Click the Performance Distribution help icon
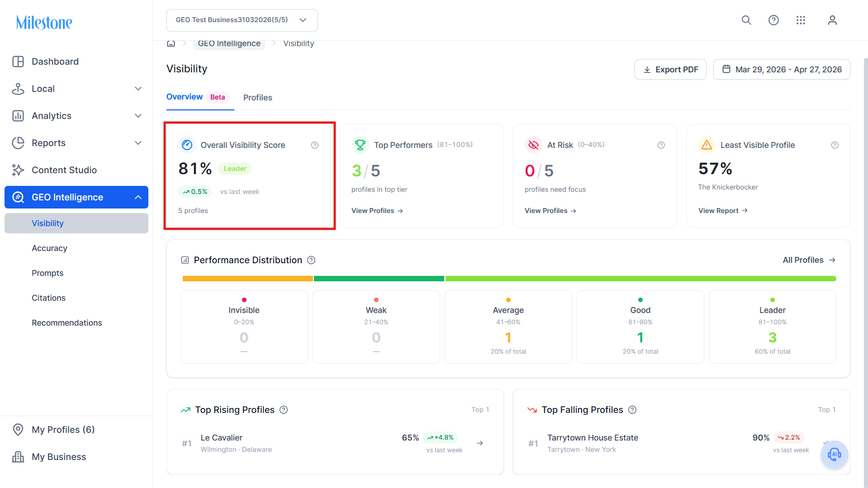868x488 pixels. (311, 260)
